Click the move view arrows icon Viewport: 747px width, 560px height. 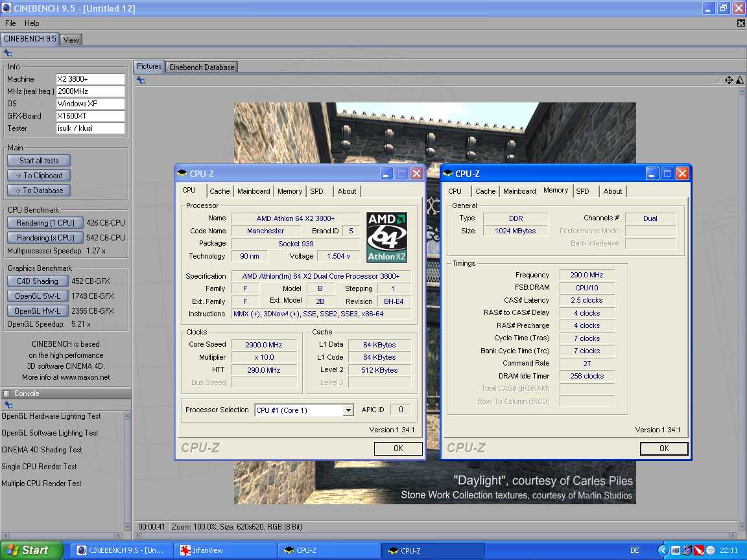729,80
